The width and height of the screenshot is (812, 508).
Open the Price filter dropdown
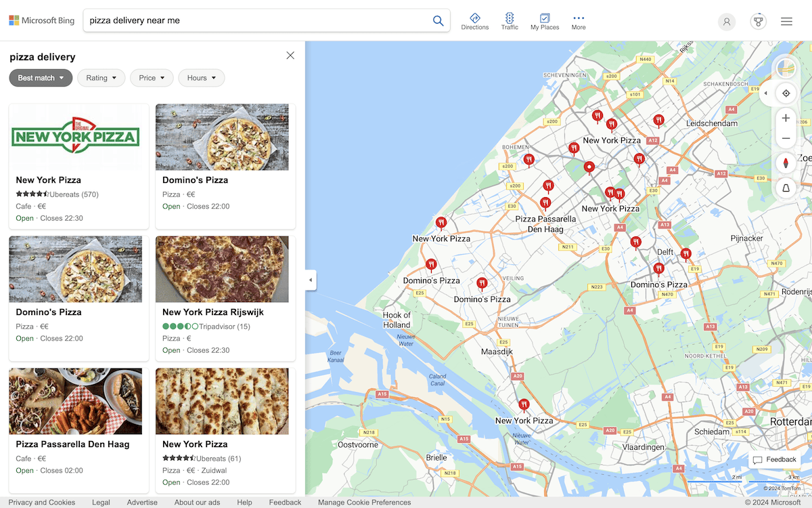(x=152, y=78)
